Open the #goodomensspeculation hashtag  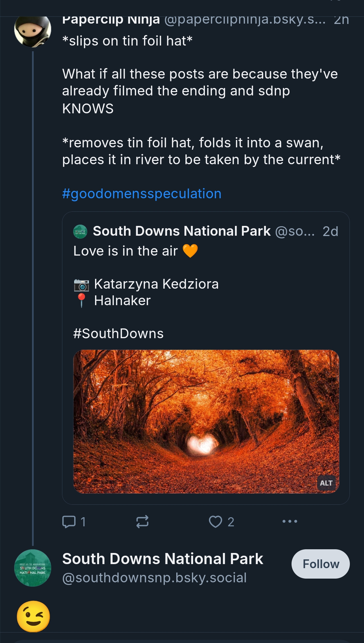pos(142,194)
